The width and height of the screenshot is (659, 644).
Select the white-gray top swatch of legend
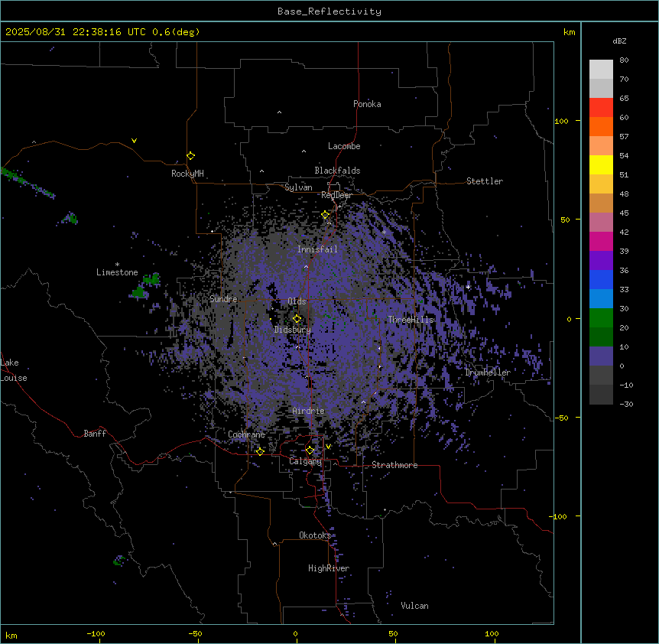coord(601,69)
